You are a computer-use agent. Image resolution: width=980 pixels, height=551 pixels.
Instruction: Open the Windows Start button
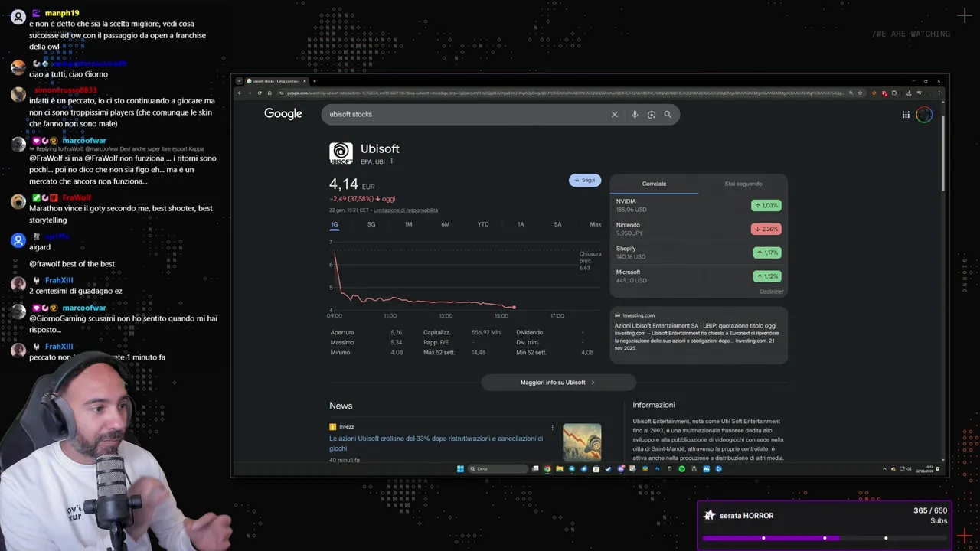(461, 469)
